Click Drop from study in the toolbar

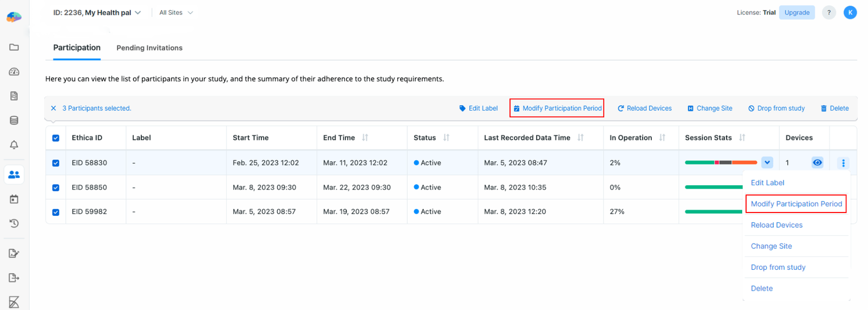[x=776, y=108]
